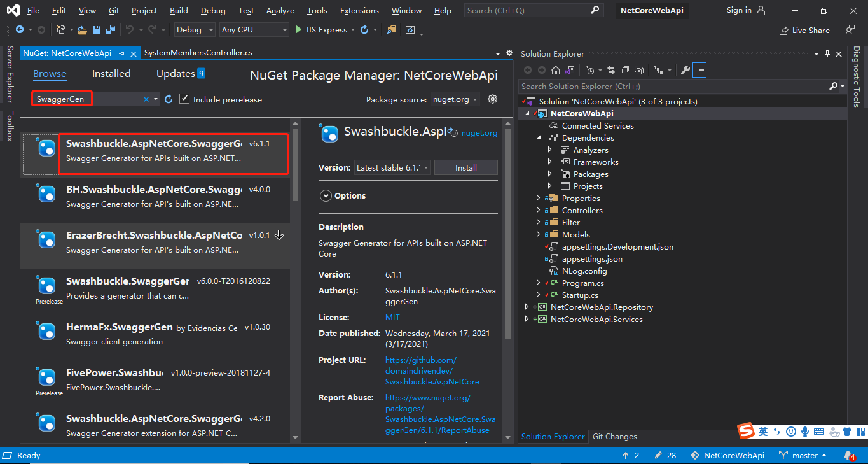The image size is (868, 464).
Task: Collapse the Dependencies node
Action: (x=538, y=138)
